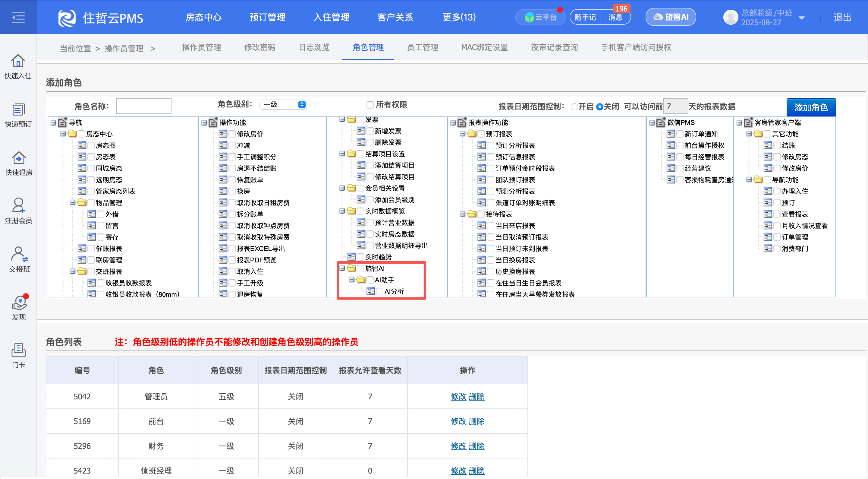This screenshot has height=479, width=868.
Task: Open the 更多(13) top menu
Action: coord(459,17)
